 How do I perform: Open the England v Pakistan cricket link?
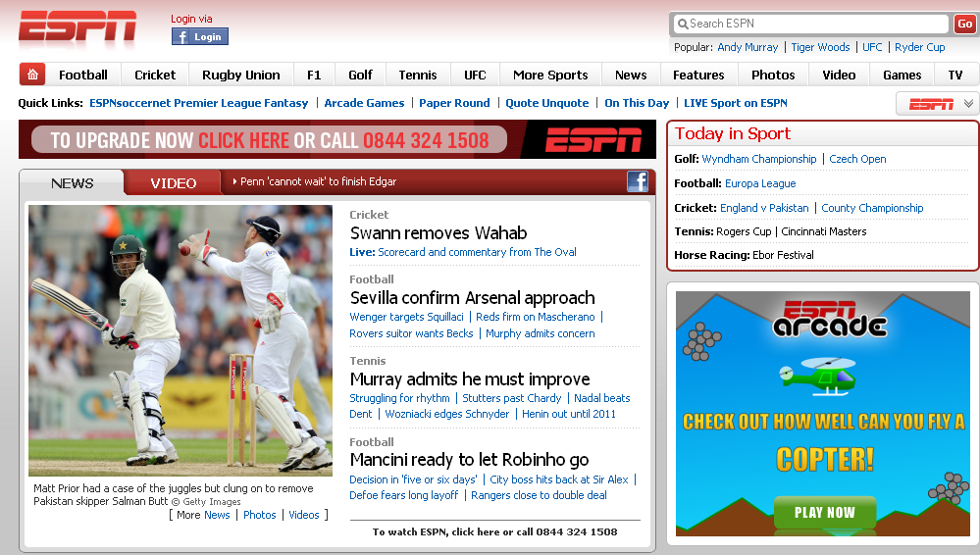[764, 208]
